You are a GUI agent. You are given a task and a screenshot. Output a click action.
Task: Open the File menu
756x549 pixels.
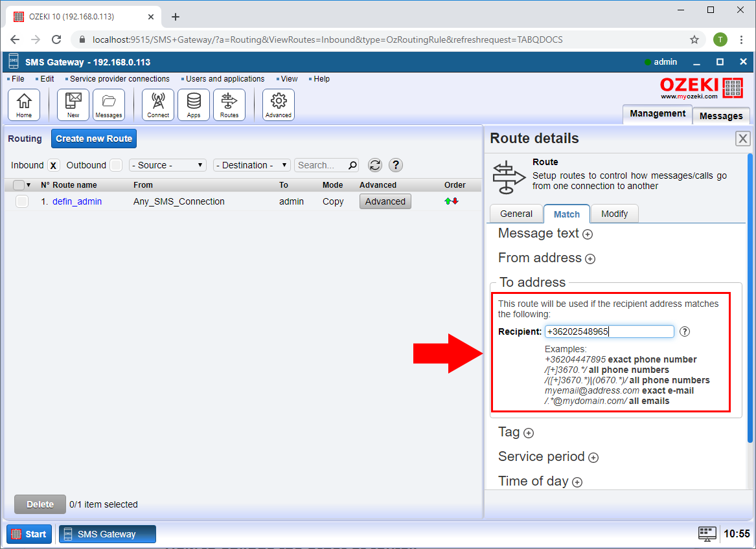(x=18, y=79)
